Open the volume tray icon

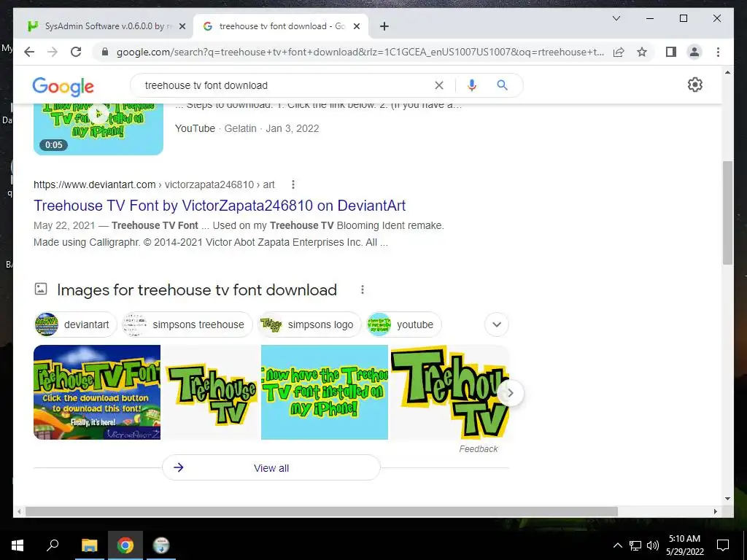(653, 545)
